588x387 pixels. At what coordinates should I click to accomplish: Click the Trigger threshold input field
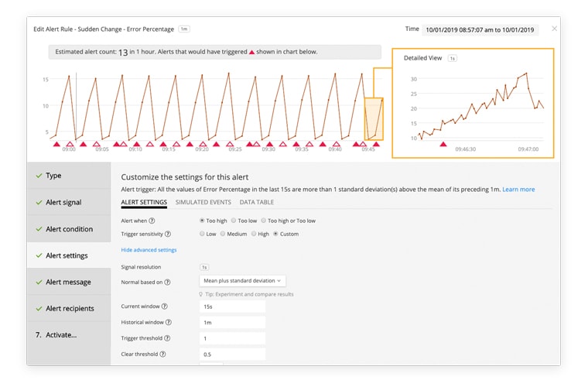pyautogui.click(x=232, y=338)
